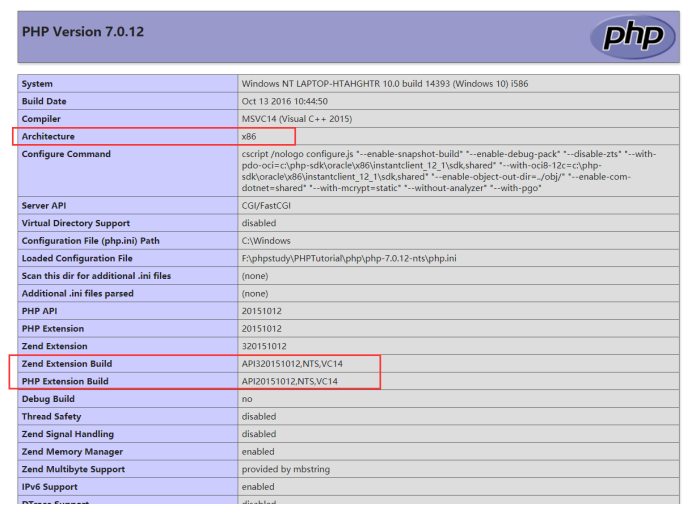Click 'Zend Extension Build' label
Viewport: 692px width, 505px height.
click(x=67, y=364)
